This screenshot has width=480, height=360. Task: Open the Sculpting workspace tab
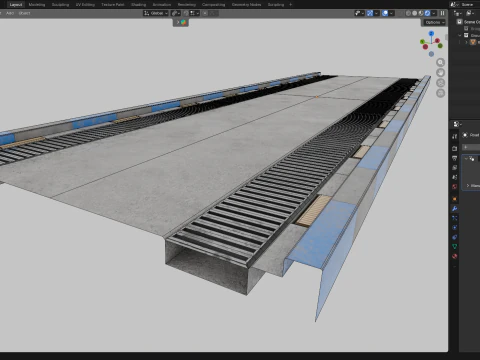60,5
